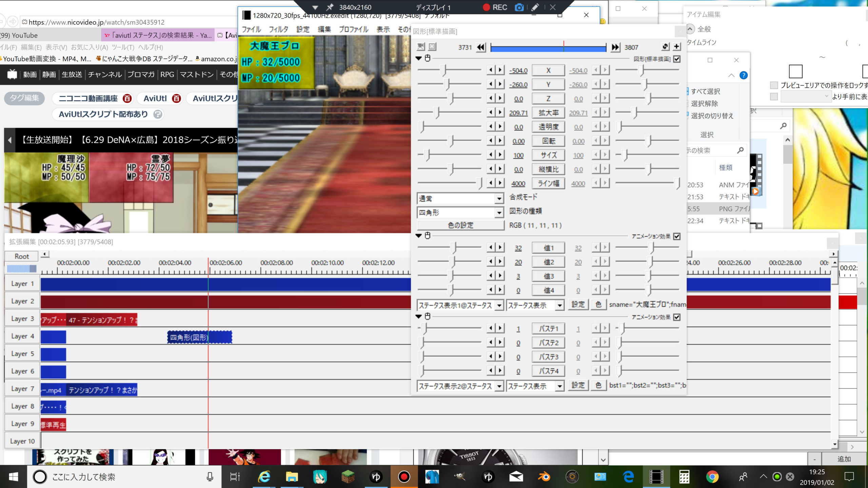868x488 pixels.
Task: Open action center notification icon
Action: click(x=849, y=477)
